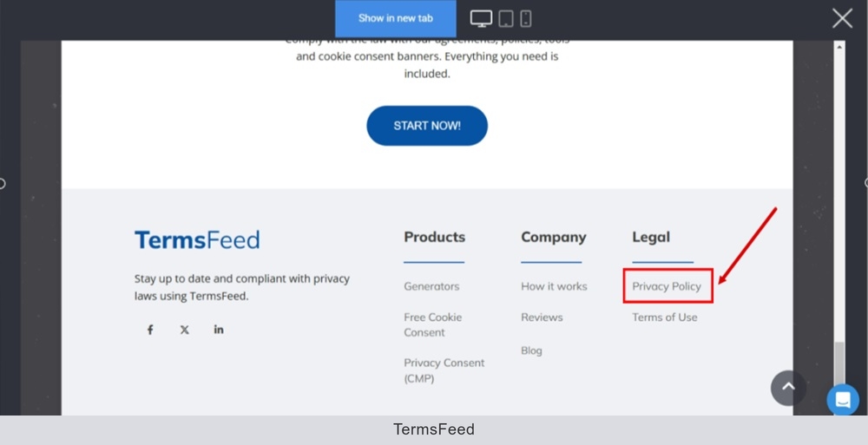Click the TermsFeed footer logo
The height and width of the screenshot is (445, 868).
pos(196,239)
